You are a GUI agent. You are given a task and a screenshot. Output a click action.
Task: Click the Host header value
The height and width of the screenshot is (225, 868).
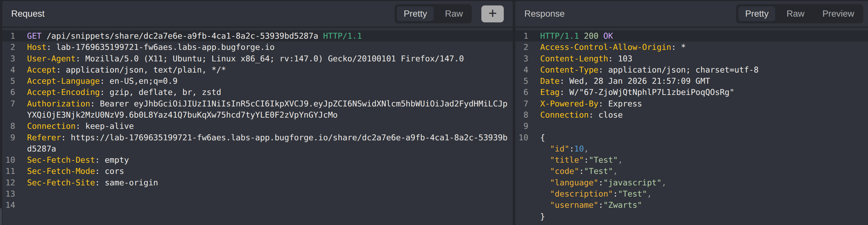tap(165, 47)
